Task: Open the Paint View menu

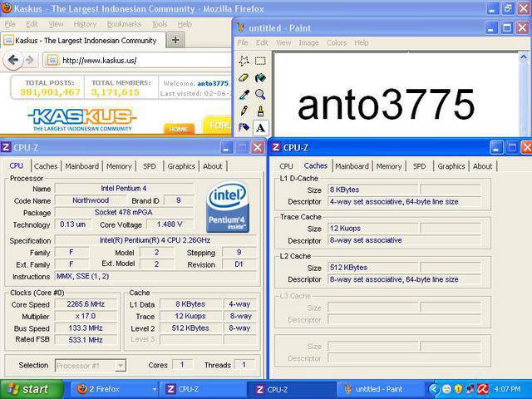Action: tap(283, 42)
